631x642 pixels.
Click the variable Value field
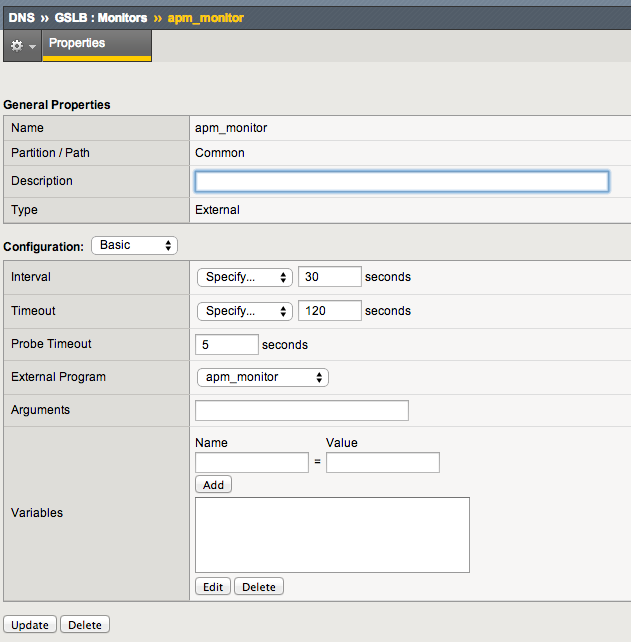(x=382, y=462)
